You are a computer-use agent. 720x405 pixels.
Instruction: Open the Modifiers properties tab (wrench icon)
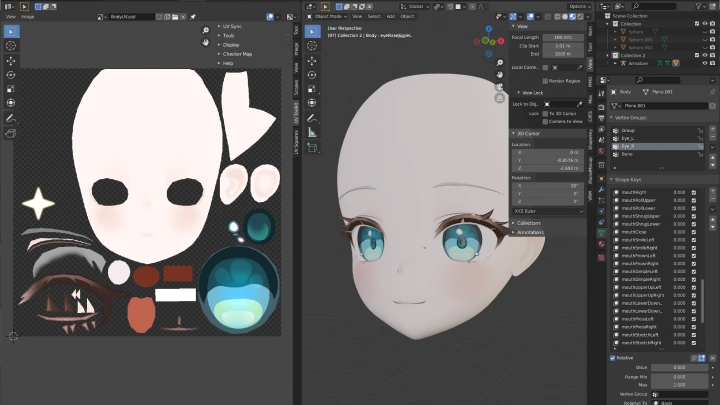[x=601, y=189]
